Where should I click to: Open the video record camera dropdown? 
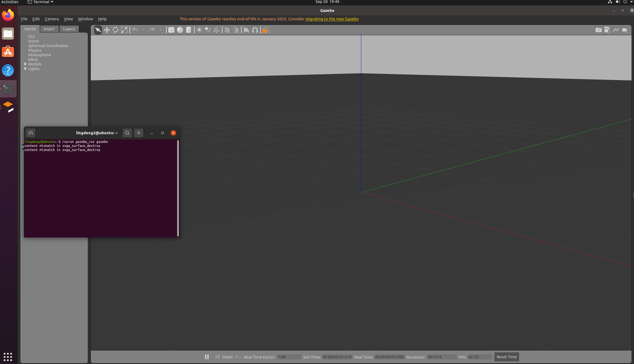point(625,30)
